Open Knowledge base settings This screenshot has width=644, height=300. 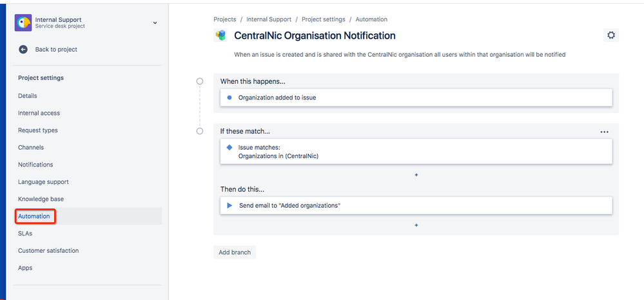(41, 199)
